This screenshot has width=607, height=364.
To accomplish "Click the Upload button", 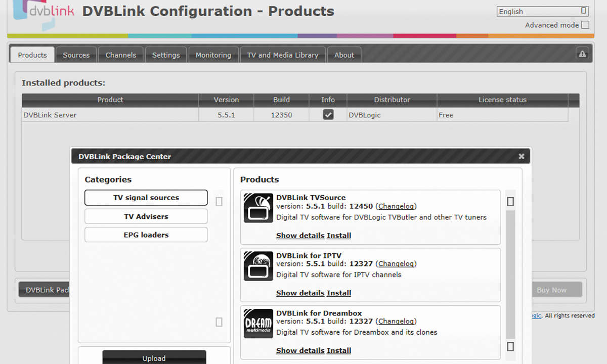I will [x=154, y=357].
